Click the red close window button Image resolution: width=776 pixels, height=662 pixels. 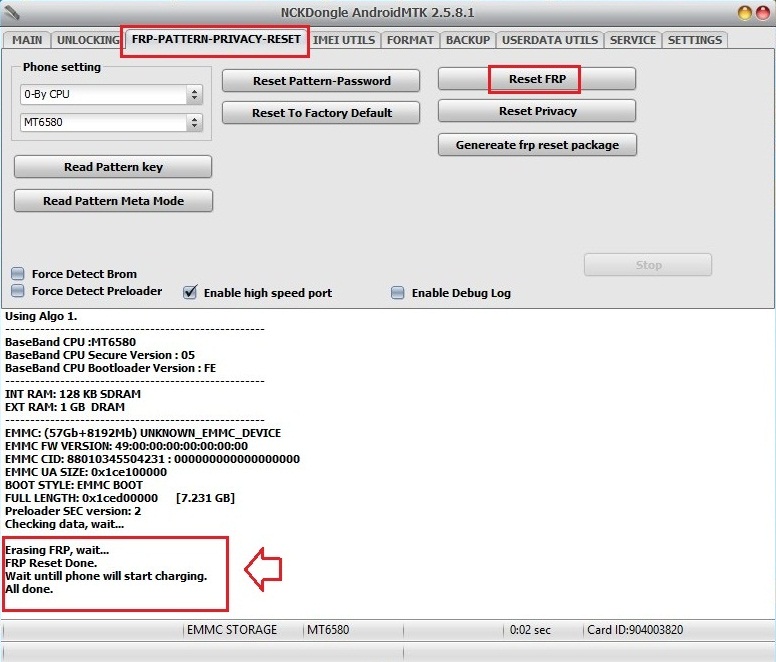pyautogui.click(x=763, y=13)
